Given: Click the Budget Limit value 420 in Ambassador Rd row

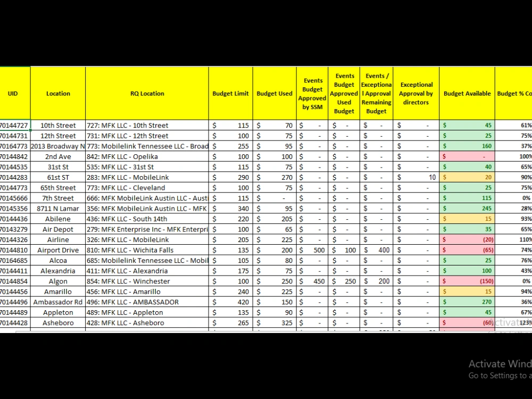Looking at the screenshot, I should (x=231, y=302).
